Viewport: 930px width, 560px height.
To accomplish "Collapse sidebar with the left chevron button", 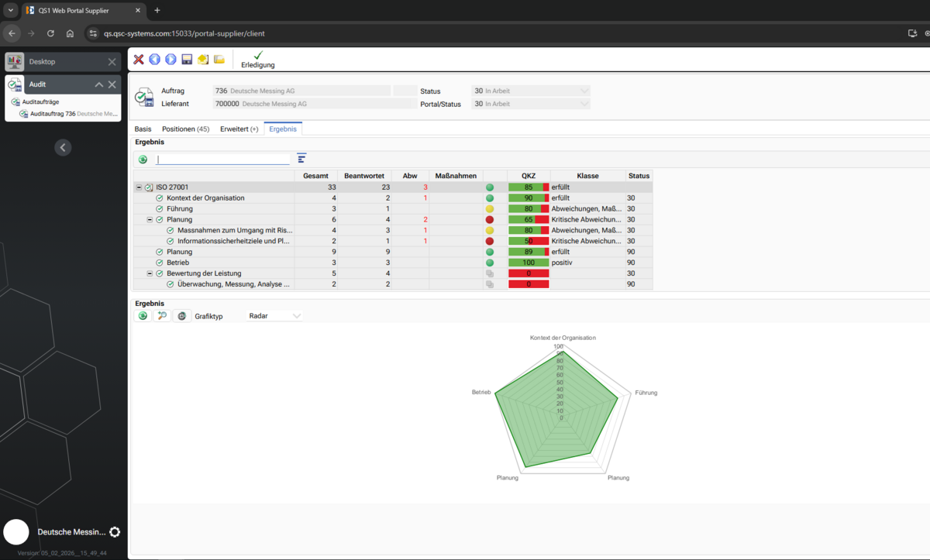I will [63, 147].
